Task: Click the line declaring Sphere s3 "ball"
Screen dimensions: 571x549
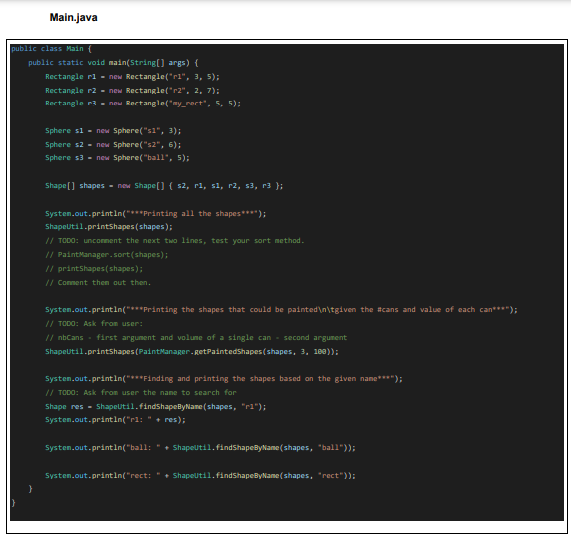Action: 117,158
